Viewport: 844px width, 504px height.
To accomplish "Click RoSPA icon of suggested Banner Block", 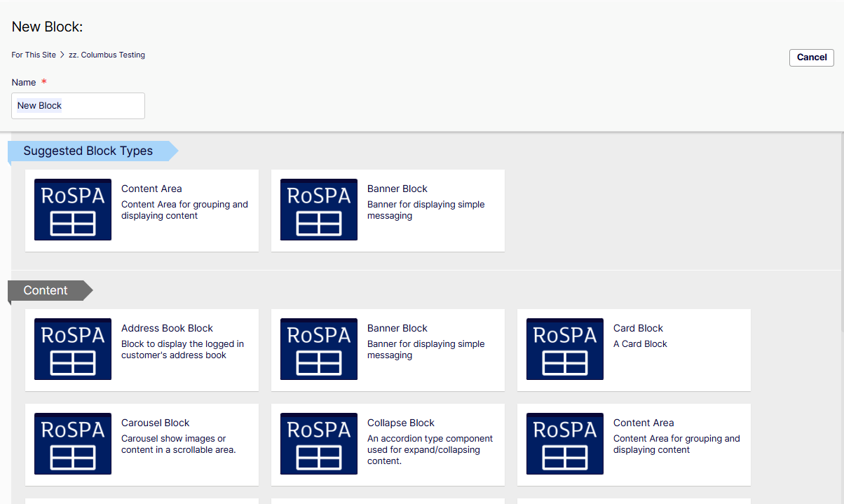I will 319,210.
